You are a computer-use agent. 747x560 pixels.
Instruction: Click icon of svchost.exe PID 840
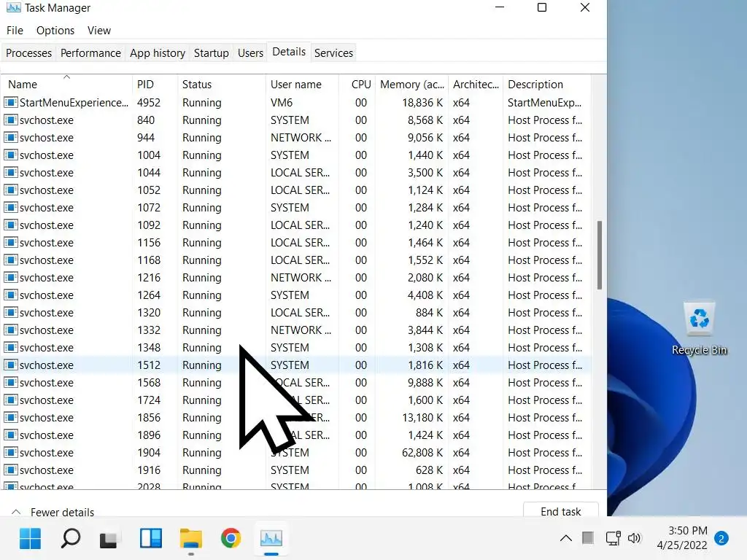(x=10, y=120)
